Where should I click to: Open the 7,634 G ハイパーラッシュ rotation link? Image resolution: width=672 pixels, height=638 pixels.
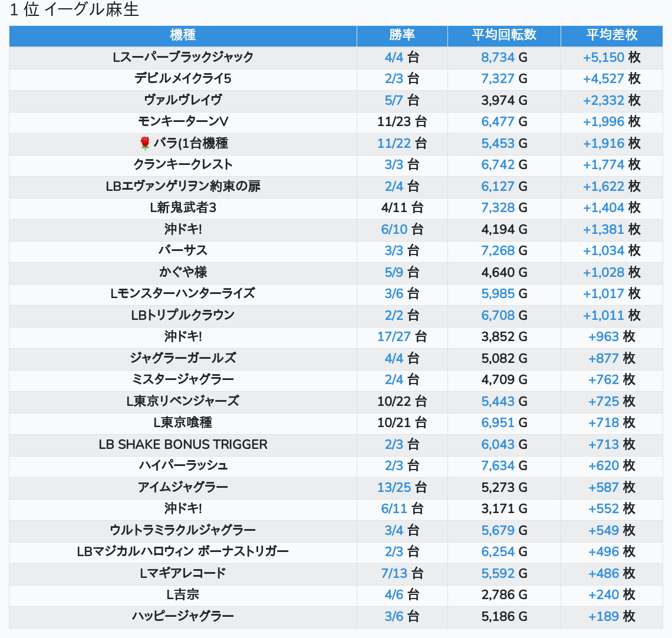pos(498,465)
